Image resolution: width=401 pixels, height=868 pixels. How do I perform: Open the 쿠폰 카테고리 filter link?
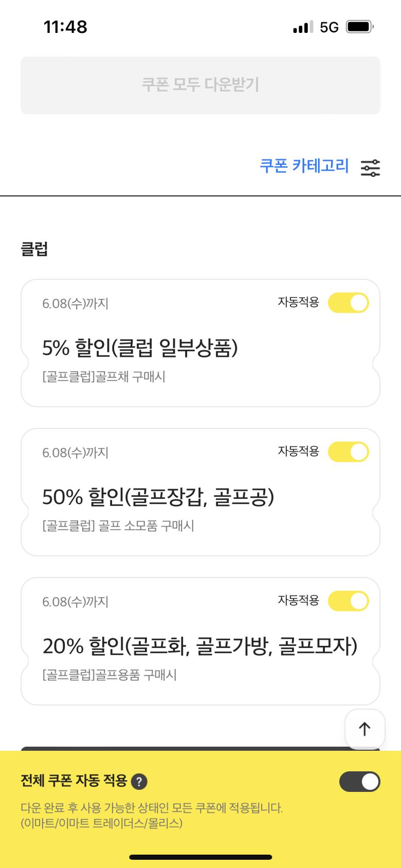pos(304,166)
